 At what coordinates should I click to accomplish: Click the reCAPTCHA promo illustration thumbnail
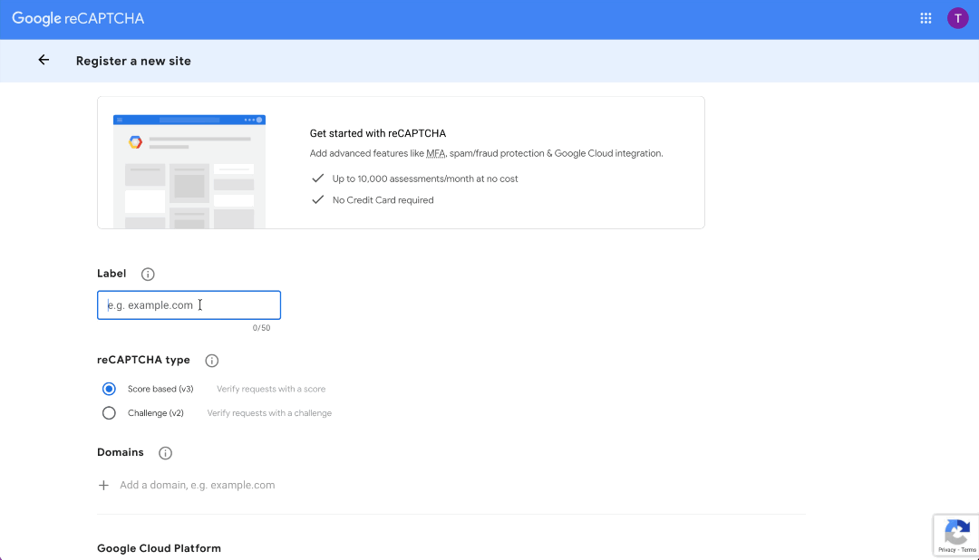click(189, 170)
